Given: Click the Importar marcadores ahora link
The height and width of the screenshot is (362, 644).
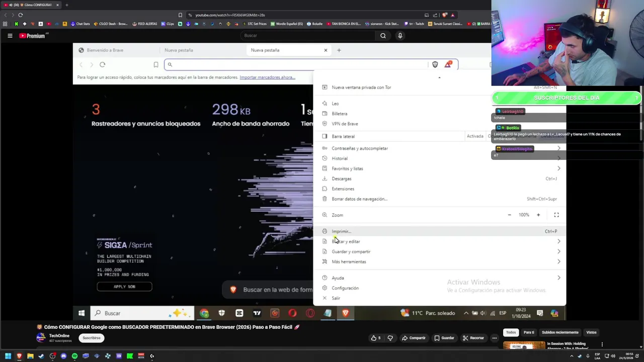Looking at the screenshot, I should point(267,77).
